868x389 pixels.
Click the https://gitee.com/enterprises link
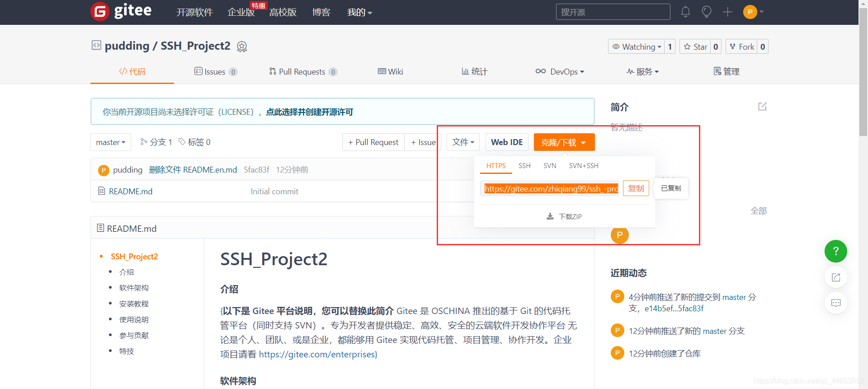point(317,354)
